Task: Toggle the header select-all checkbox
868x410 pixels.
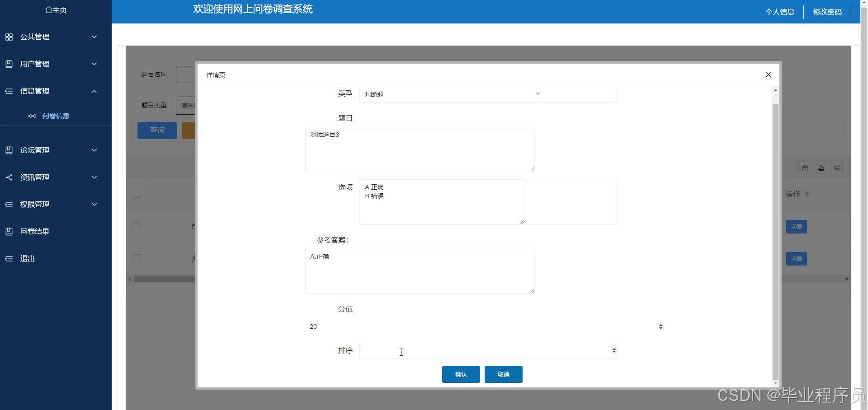Action: pos(137,194)
